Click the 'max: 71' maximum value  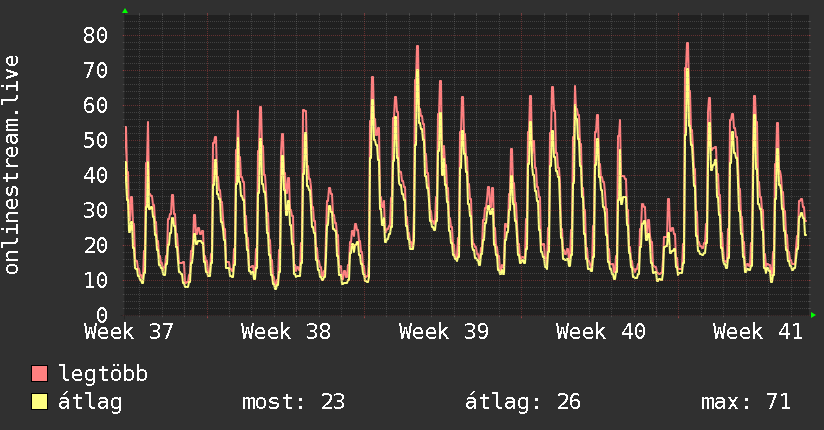(746, 402)
